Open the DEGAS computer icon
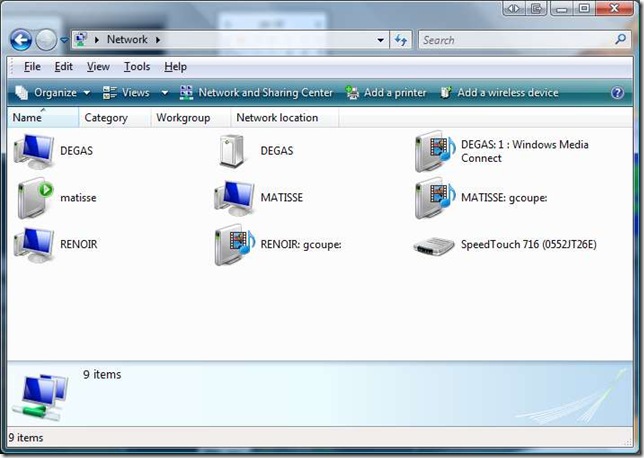Image resolution: width=644 pixels, height=458 pixels. click(35, 151)
